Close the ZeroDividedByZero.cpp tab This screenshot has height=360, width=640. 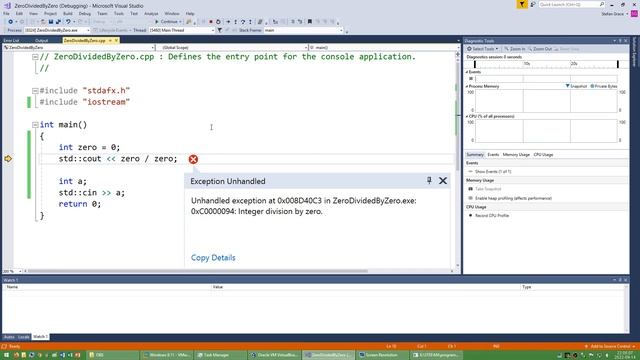point(116,40)
